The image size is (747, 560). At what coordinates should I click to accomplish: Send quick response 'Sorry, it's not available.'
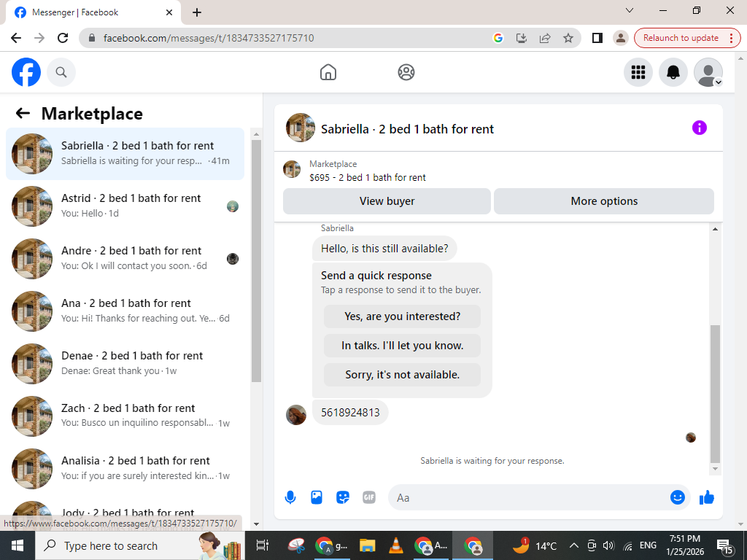pos(402,375)
